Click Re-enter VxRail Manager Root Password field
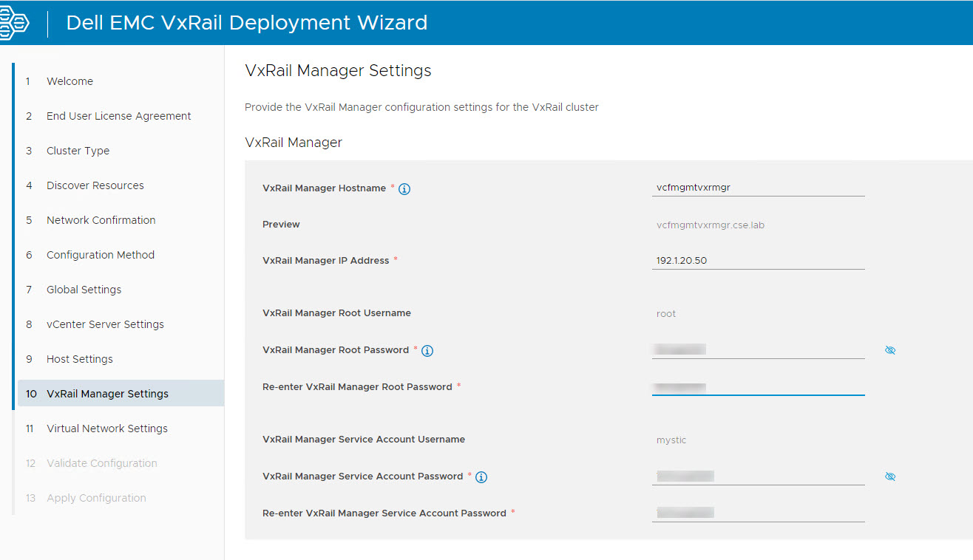This screenshot has height=560, width=973. coord(758,387)
